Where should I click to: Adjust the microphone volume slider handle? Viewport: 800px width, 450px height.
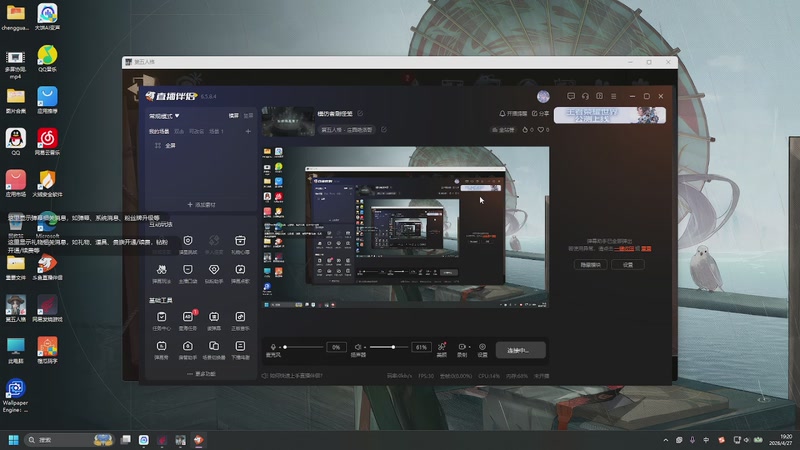click(x=285, y=347)
